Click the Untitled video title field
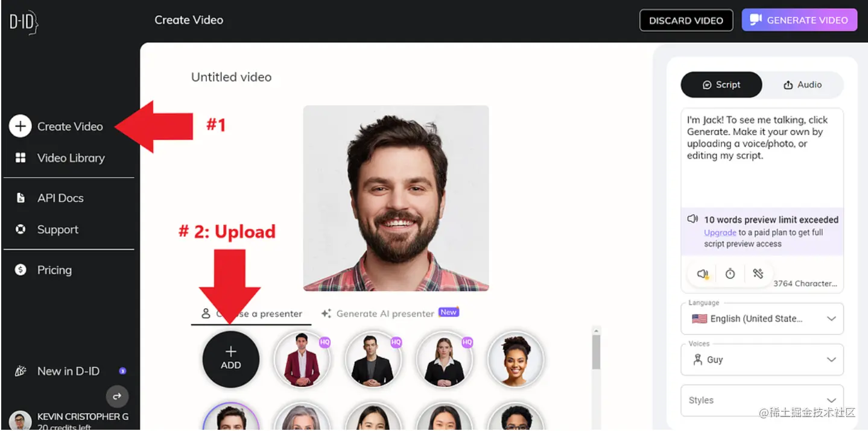868x431 pixels. (232, 77)
